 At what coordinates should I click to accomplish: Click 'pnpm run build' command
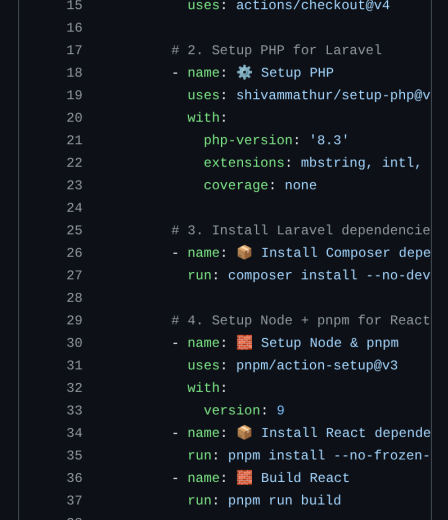284,501
